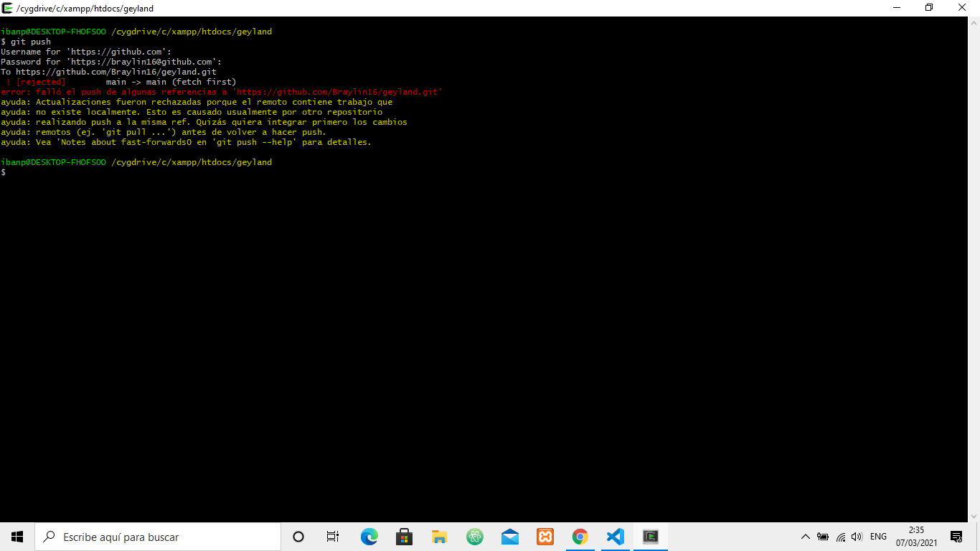This screenshot has height=551, width=980.
Task: Switch to Google Chrome on the taskbar
Action: [x=580, y=537]
